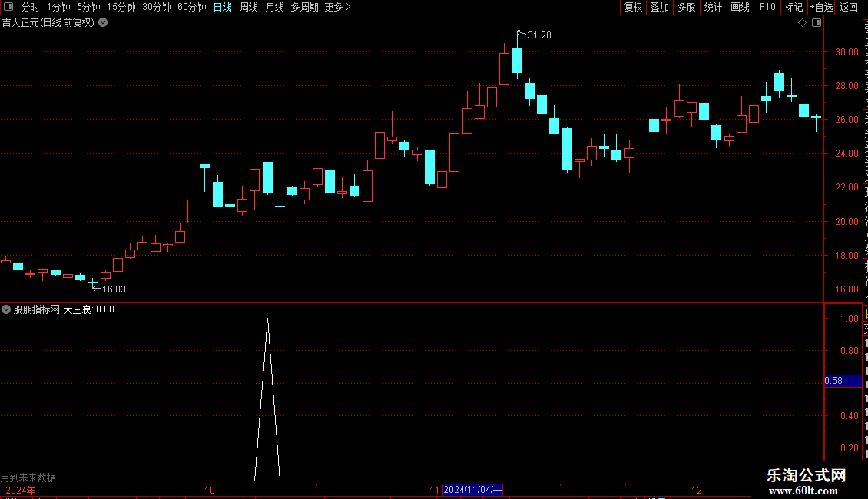Click the 标记 mark button
The height and width of the screenshot is (499, 868).
(793, 7)
